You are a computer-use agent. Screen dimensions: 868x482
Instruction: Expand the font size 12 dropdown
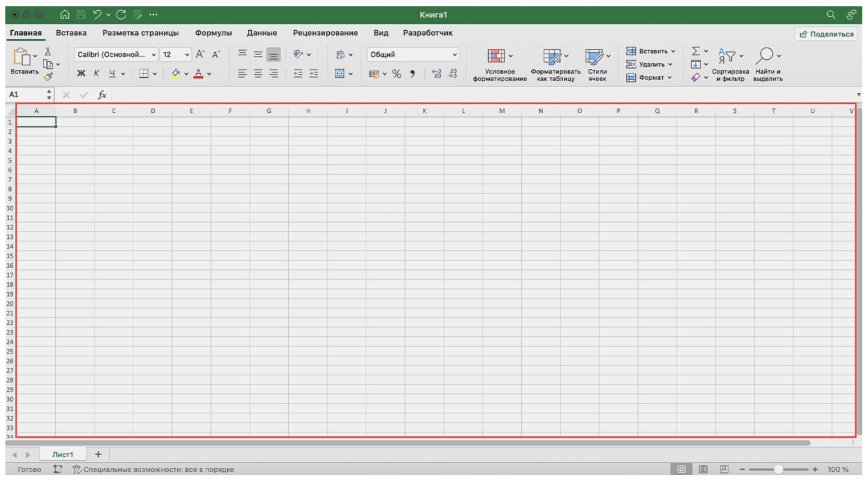tap(187, 55)
